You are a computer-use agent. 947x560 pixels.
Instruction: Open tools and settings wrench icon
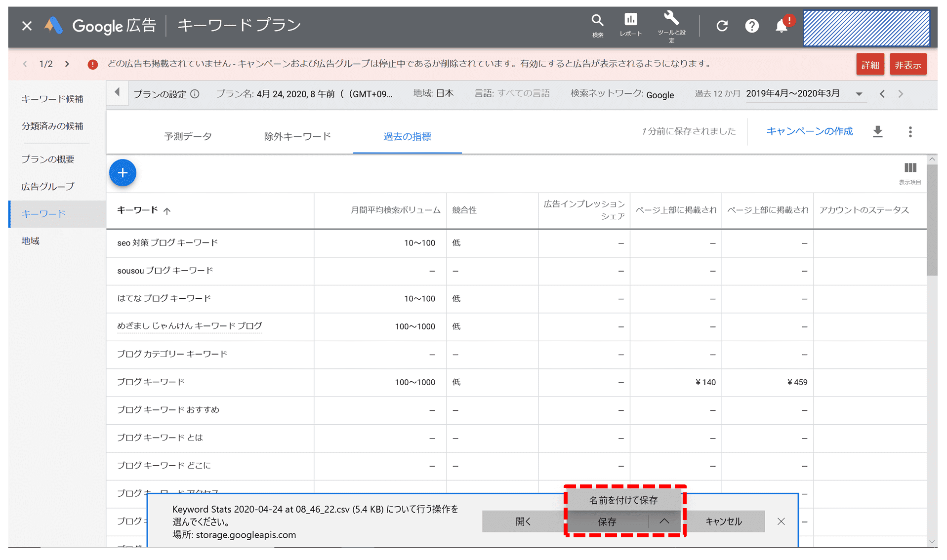(671, 26)
